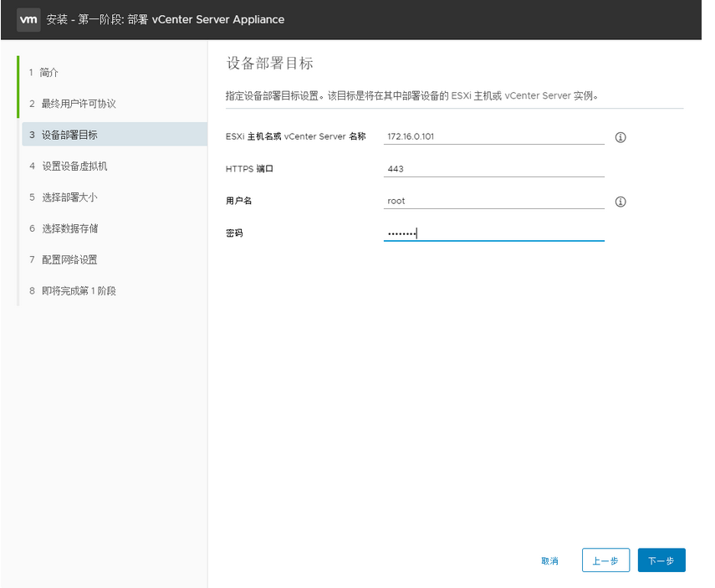Focus the 用户名 field showing root
Viewport: 715px width, 588px height.
[494, 201]
